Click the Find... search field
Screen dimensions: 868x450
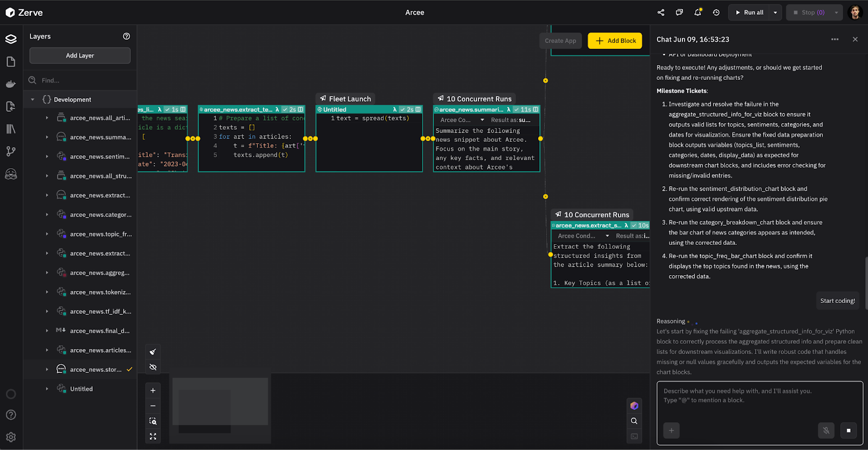coord(80,80)
